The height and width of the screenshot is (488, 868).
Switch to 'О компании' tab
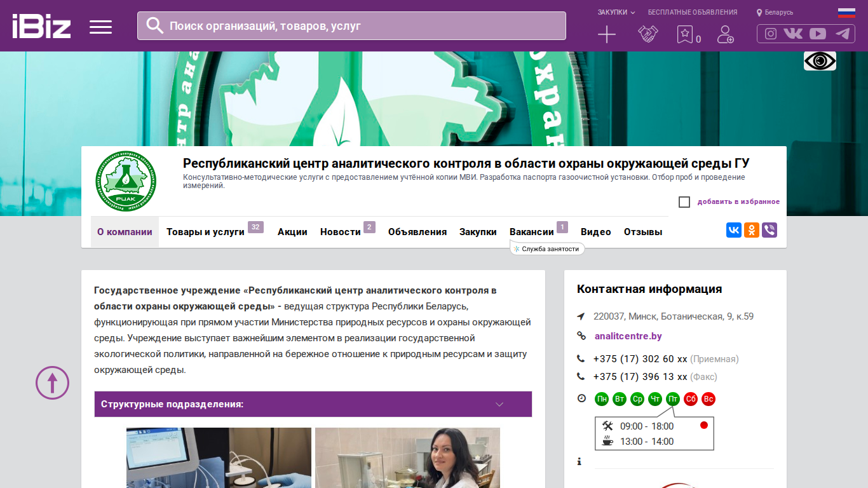[125, 232]
